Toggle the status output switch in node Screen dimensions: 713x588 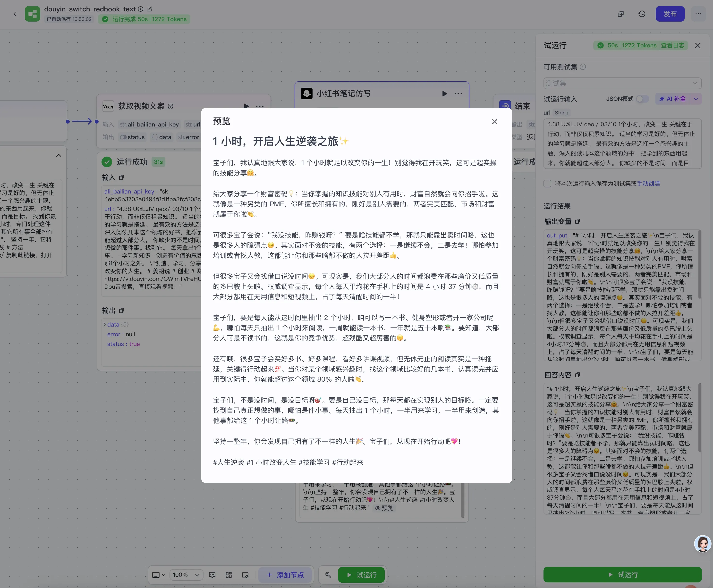click(123, 137)
